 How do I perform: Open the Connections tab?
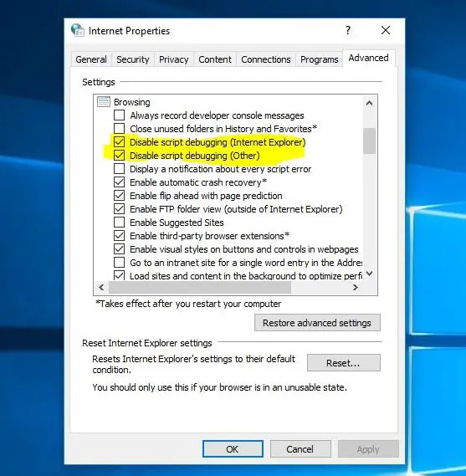(266, 59)
